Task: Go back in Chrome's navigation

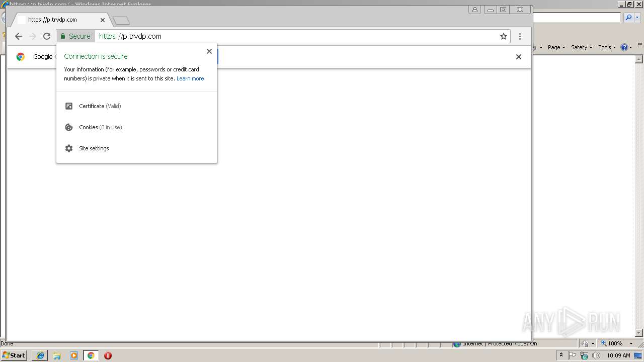Action: [x=19, y=36]
